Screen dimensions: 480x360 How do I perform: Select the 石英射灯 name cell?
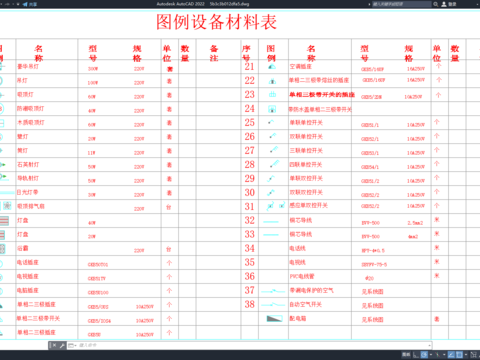(28, 164)
